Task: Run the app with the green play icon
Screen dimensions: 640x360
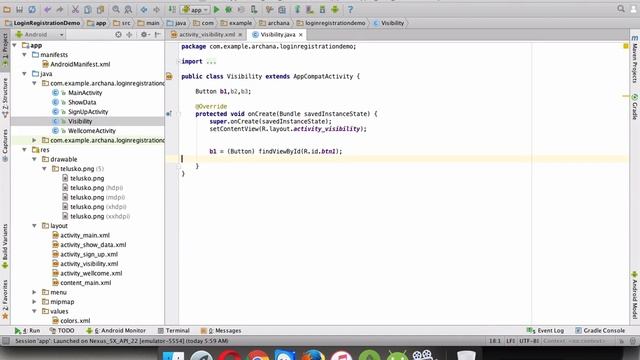Action: tap(217, 9)
